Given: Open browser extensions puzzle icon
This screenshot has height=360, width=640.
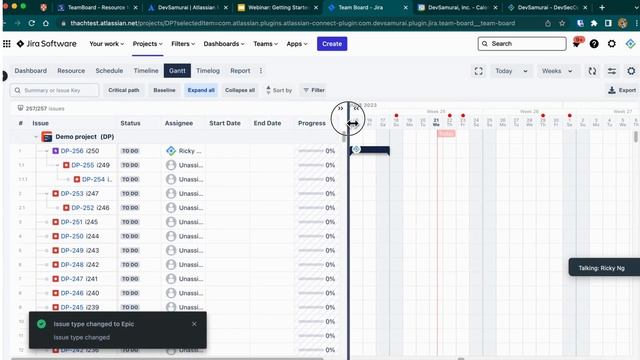Looking at the screenshot, I should point(594,23).
